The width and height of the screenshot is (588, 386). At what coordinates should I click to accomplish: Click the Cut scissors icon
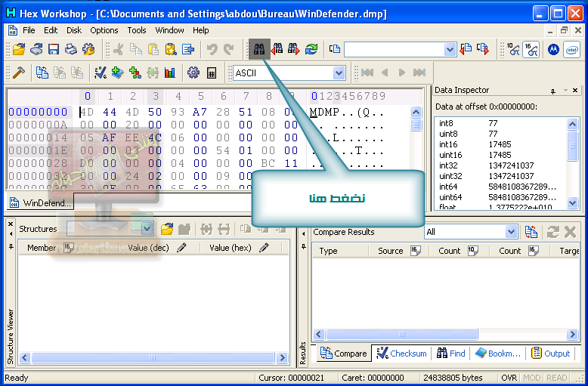point(119,49)
